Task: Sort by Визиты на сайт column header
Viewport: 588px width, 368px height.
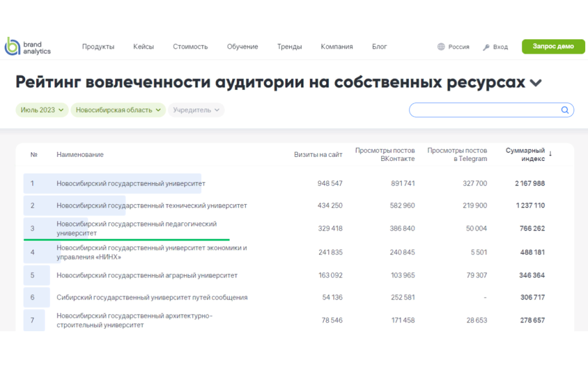Action: tap(318, 155)
